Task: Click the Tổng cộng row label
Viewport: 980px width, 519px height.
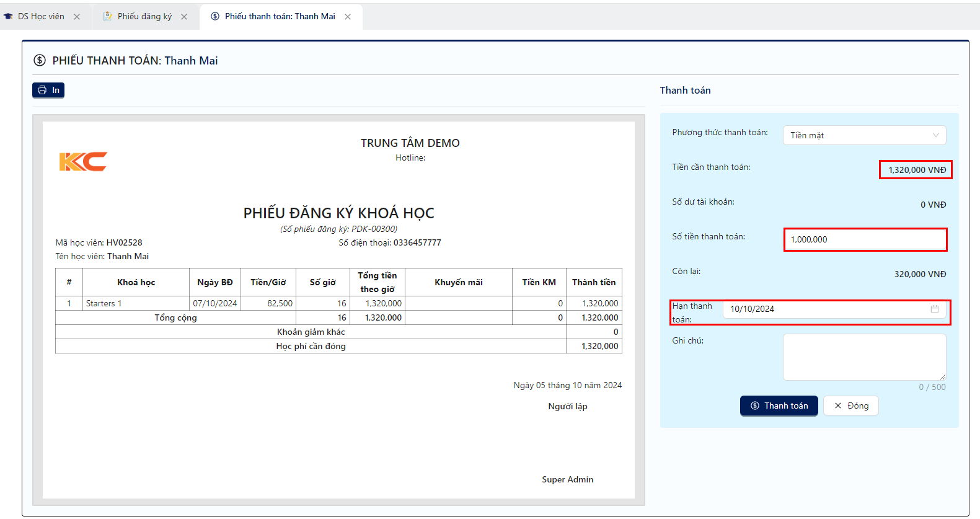Action: [175, 317]
